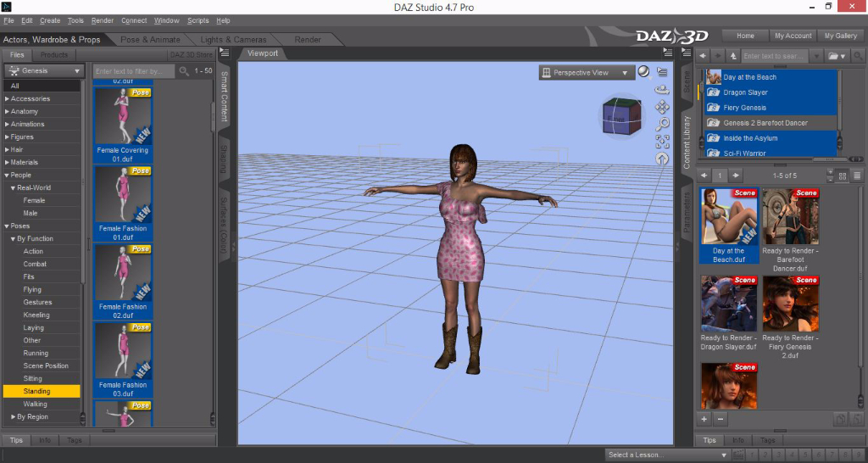This screenshot has height=463, width=868.
Task: Open the Select a Lesson dropdown
Action: click(666, 455)
